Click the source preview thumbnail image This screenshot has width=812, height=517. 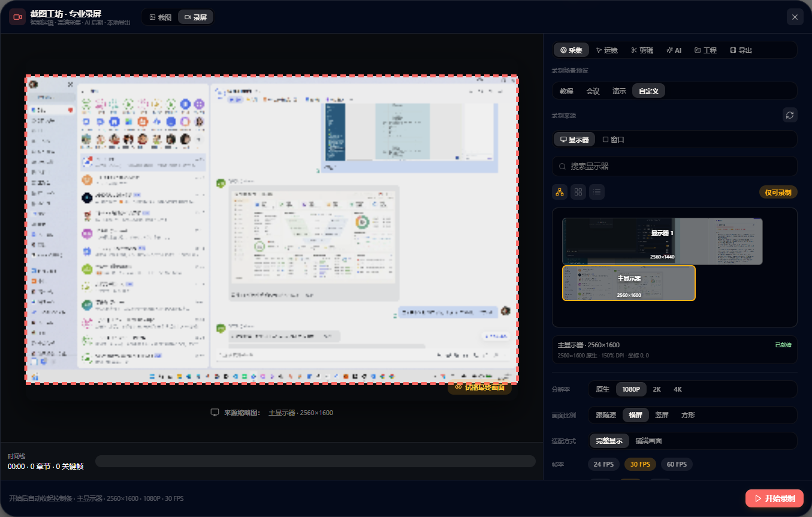pyautogui.click(x=271, y=229)
